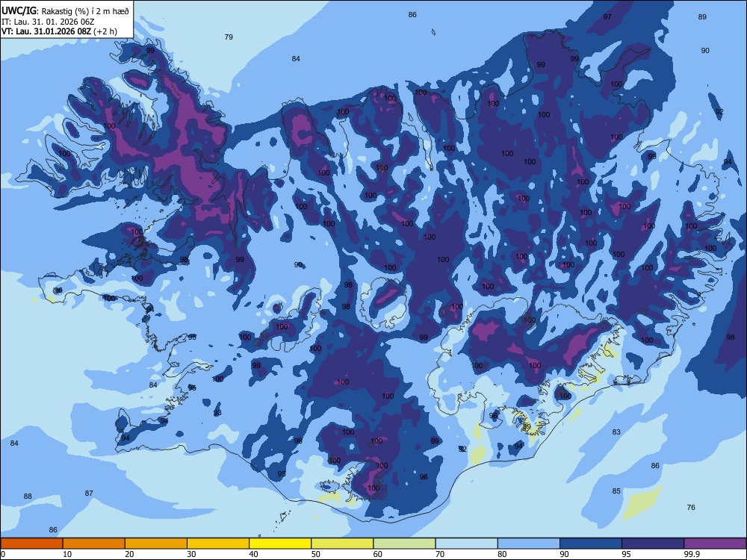The width and height of the screenshot is (747, 560).
Task: Click the pale yellow 50–60 legend swatch
Action: tap(343, 544)
